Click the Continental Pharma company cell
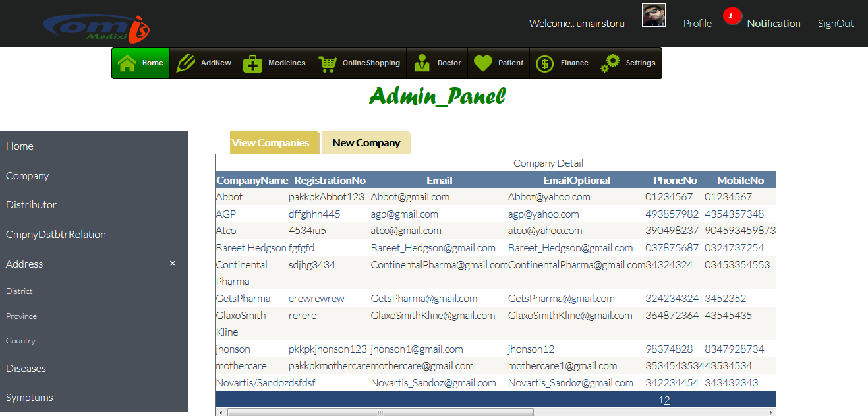The image size is (868, 416). click(x=242, y=273)
